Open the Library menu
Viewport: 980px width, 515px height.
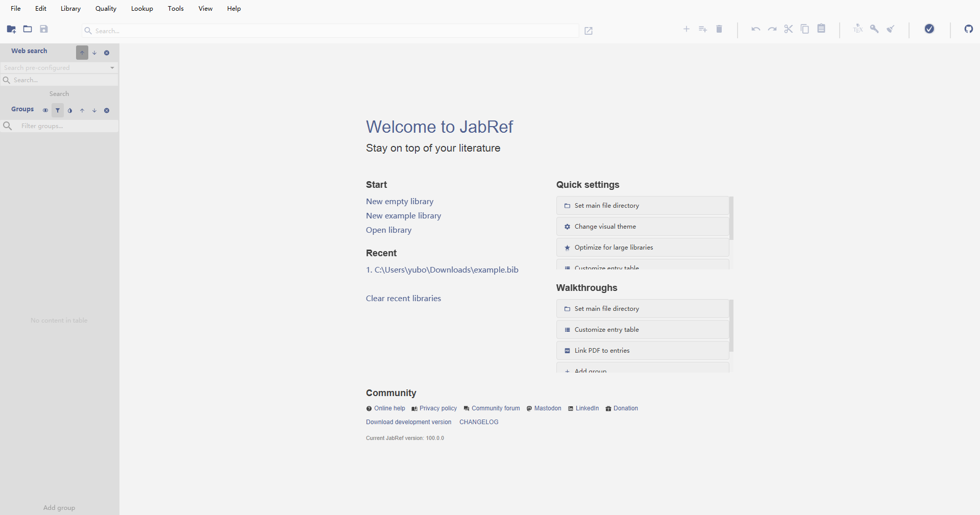pyautogui.click(x=71, y=8)
